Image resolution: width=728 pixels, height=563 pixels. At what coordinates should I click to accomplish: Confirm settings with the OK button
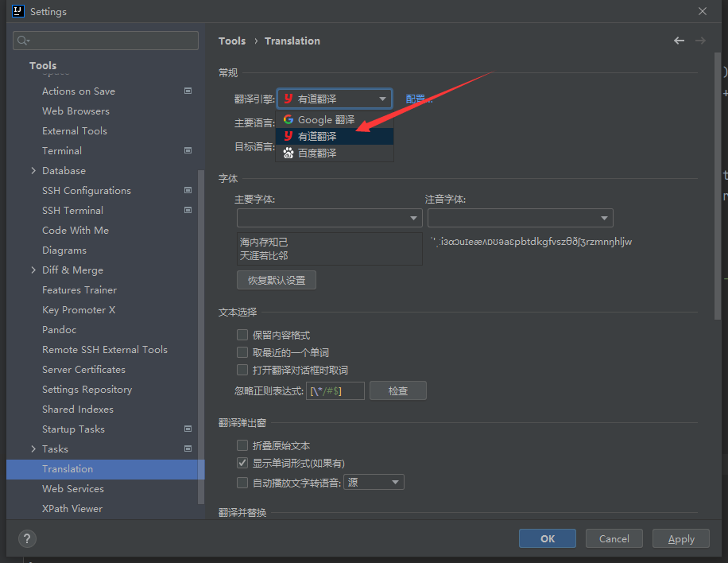point(548,538)
